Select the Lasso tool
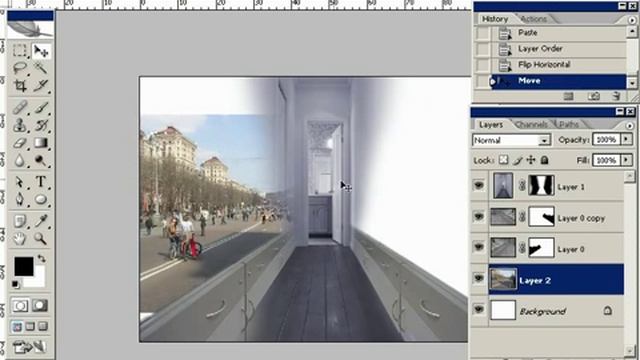 (19, 68)
